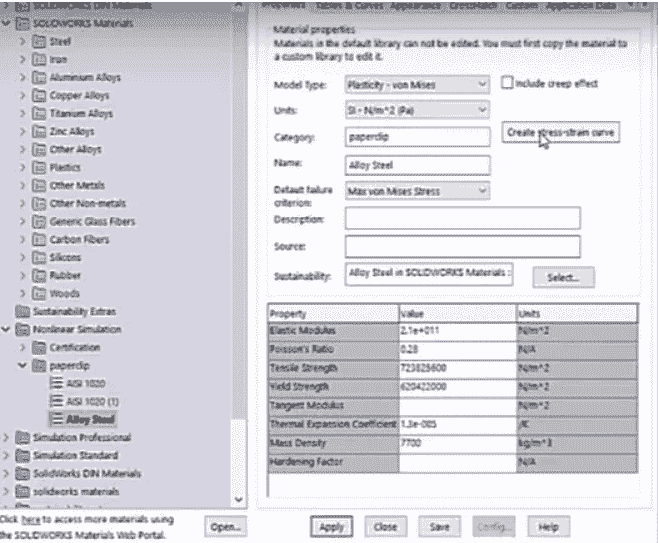
Task: Click the empty Description field
Action: (x=462, y=218)
